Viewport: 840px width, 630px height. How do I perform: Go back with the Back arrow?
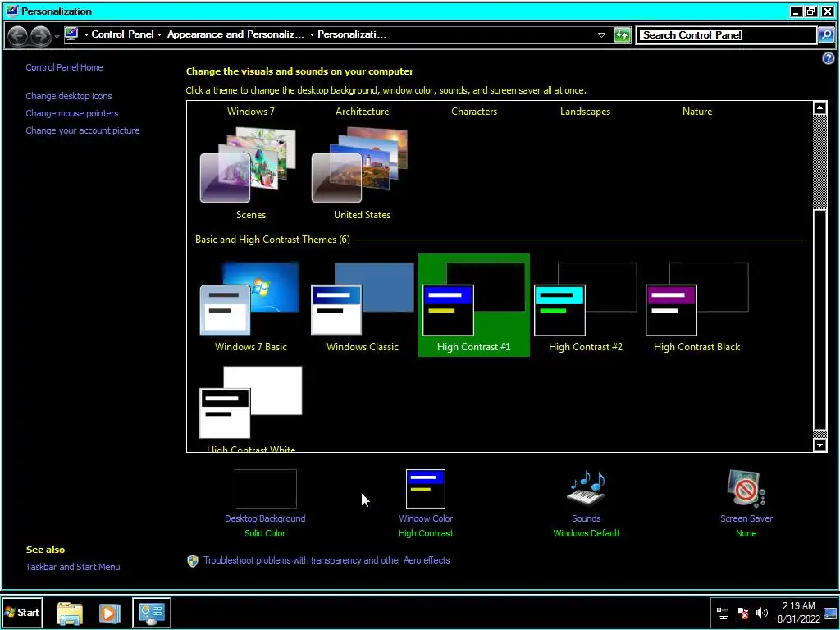[x=18, y=36]
